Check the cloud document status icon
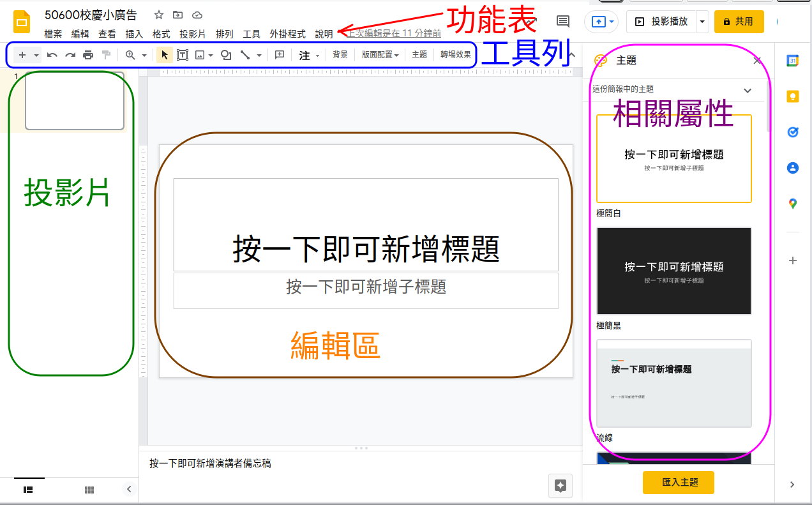The width and height of the screenshot is (812, 505). point(197,15)
